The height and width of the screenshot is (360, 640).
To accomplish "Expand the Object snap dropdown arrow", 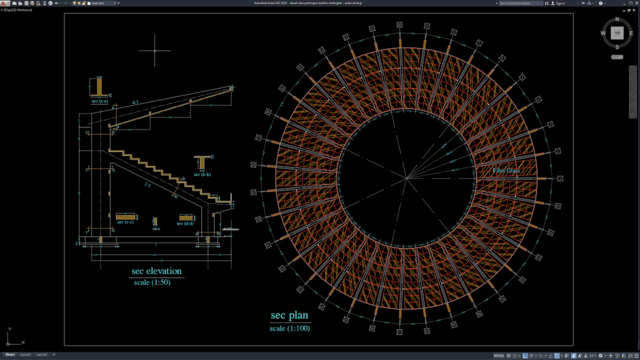I will click(x=562, y=356).
